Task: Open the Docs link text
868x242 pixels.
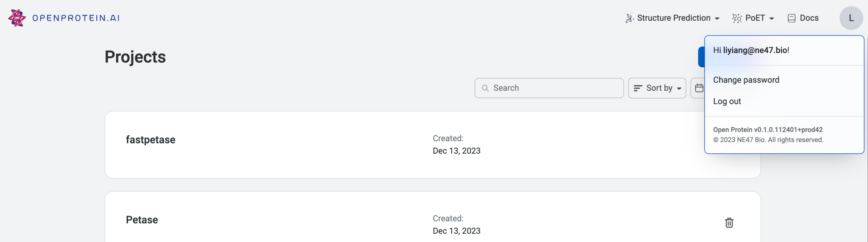Action: tap(809, 18)
